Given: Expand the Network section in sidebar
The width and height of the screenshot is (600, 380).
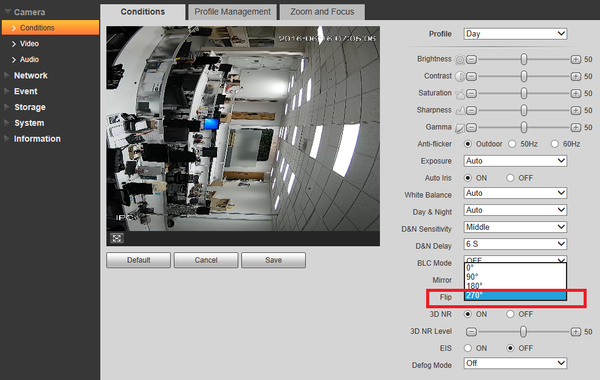Looking at the screenshot, I should click(x=31, y=75).
